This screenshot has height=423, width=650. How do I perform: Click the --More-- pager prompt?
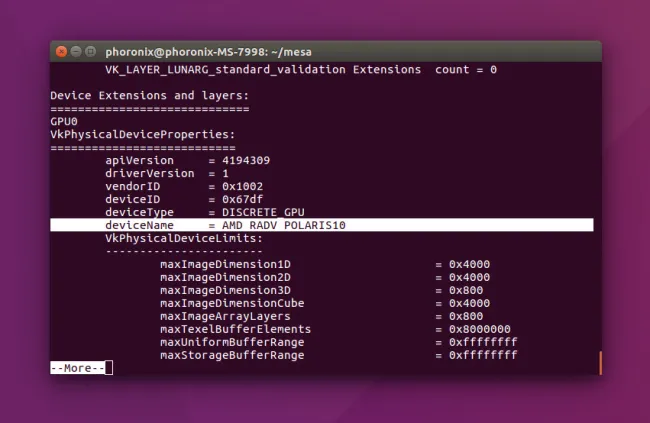(x=78, y=368)
